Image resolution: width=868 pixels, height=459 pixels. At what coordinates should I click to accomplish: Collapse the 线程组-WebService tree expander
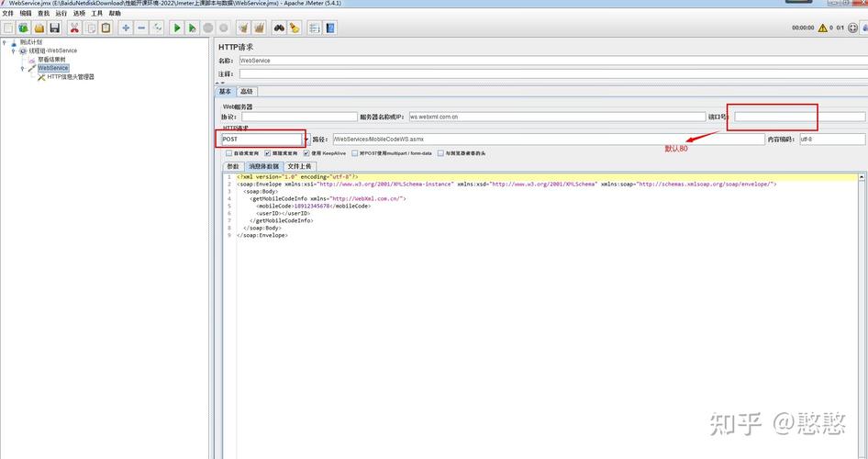[x=13, y=50]
